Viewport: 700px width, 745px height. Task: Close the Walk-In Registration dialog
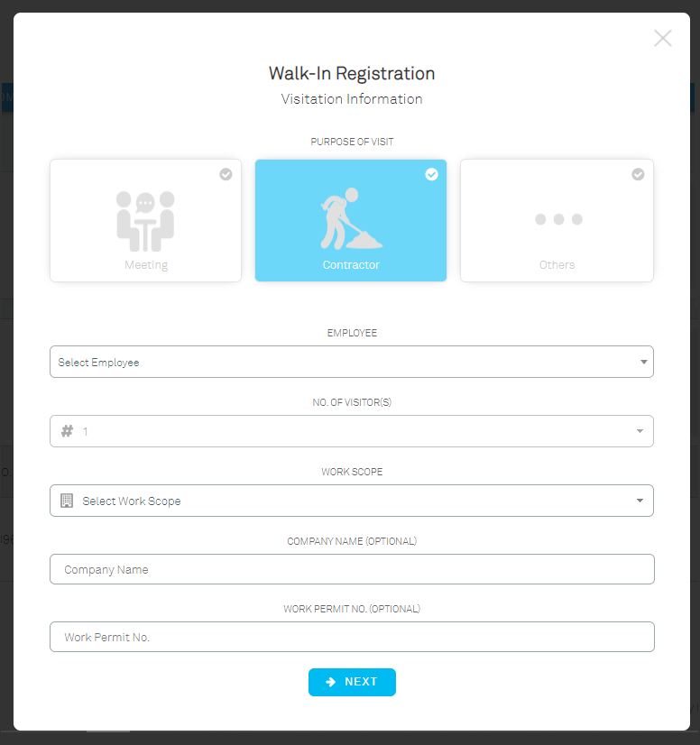click(662, 38)
